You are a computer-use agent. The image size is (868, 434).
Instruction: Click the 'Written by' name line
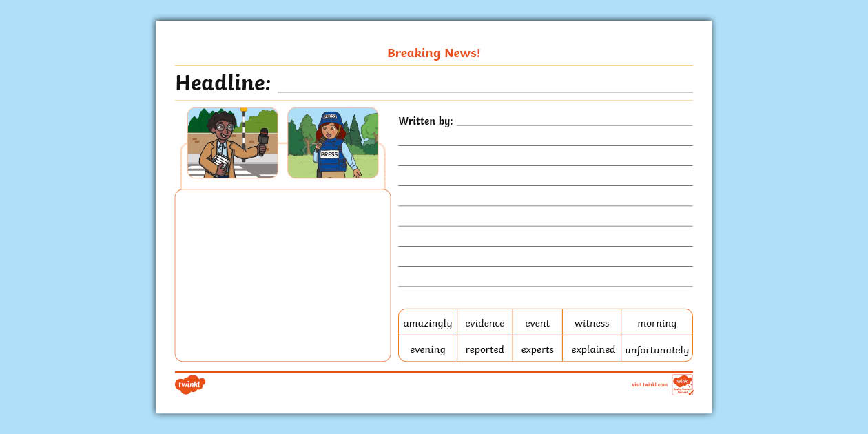pos(574,121)
